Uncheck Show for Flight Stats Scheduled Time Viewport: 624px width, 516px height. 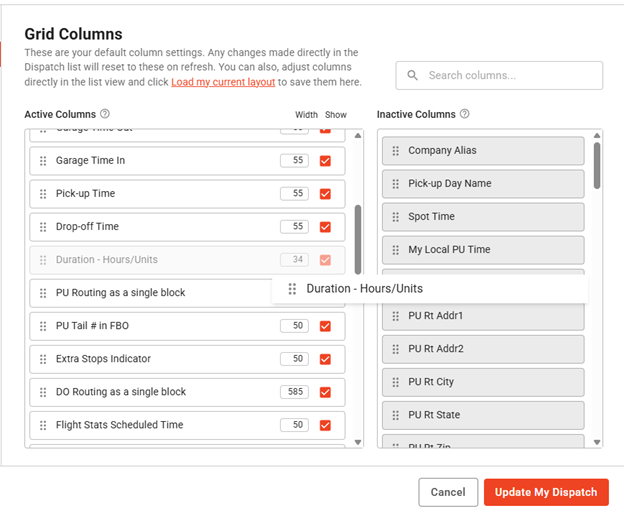coord(325,425)
